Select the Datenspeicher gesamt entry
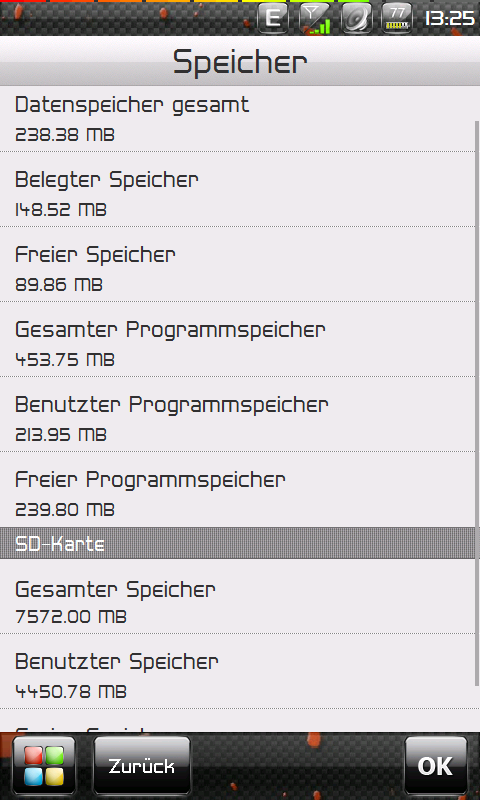This screenshot has height=800, width=480. coord(237,118)
